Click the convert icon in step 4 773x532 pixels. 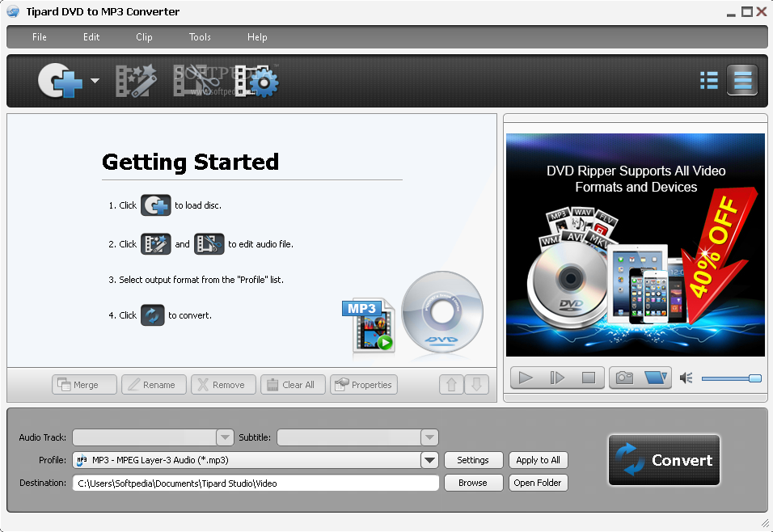coord(152,315)
